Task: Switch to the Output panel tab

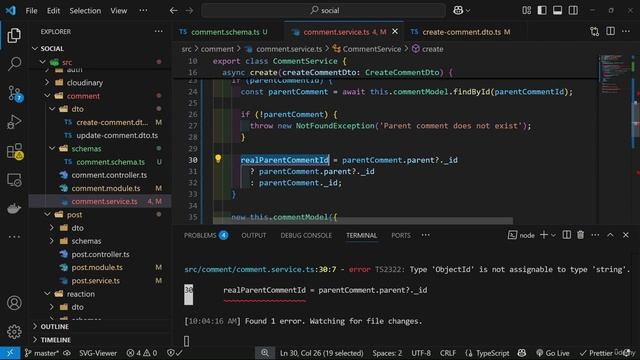Action: [253, 236]
